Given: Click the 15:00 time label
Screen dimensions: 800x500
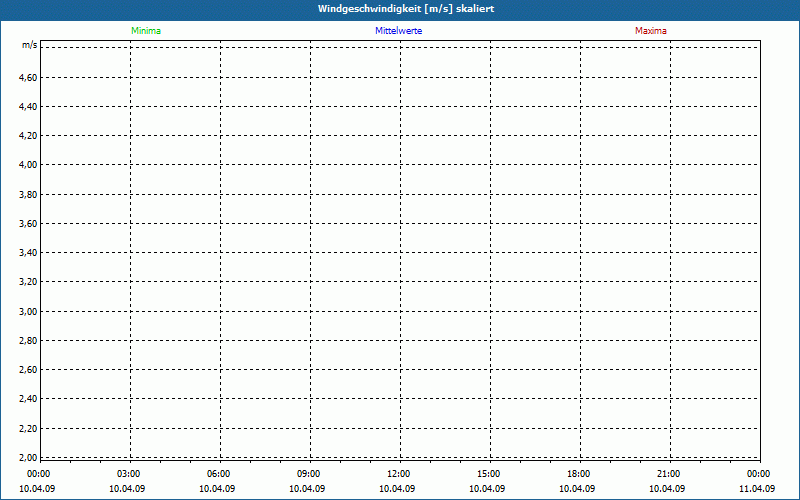Looking at the screenshot, I should click(x=488, y=474).
